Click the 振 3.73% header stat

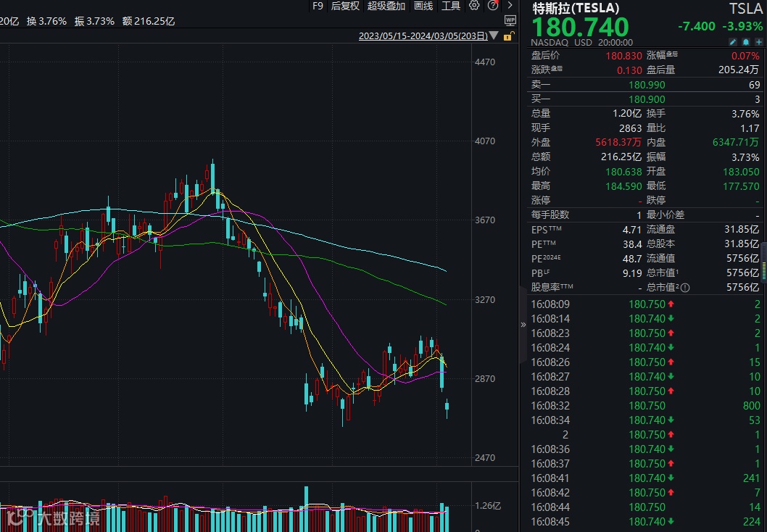(94, 21)
